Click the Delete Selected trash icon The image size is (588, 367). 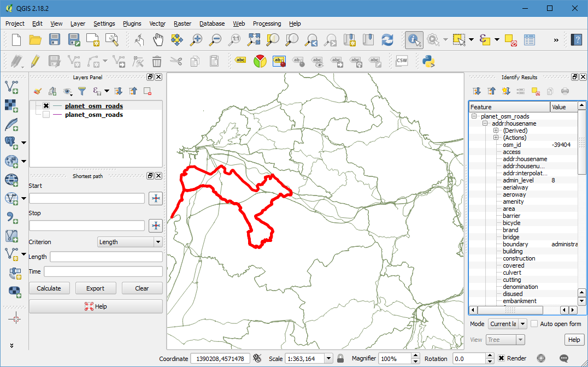tap(157, 61)
